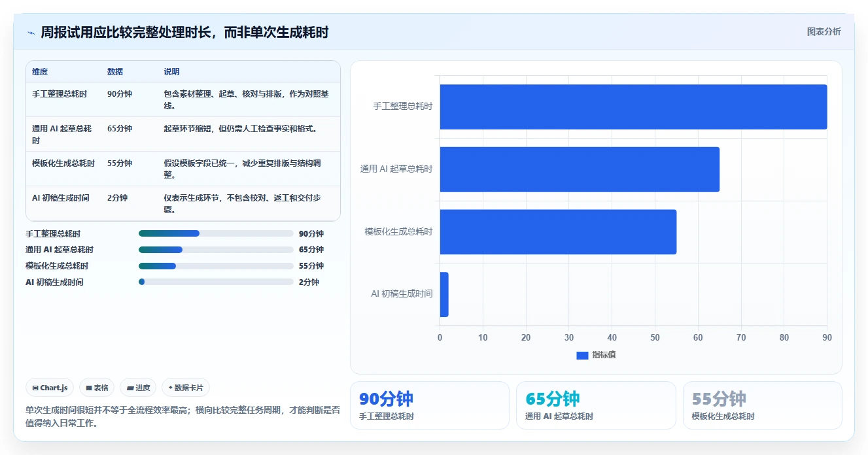Click the x-axis tick label 50
The width and height of the screenshot is (868, 455).
pos(655,337)
